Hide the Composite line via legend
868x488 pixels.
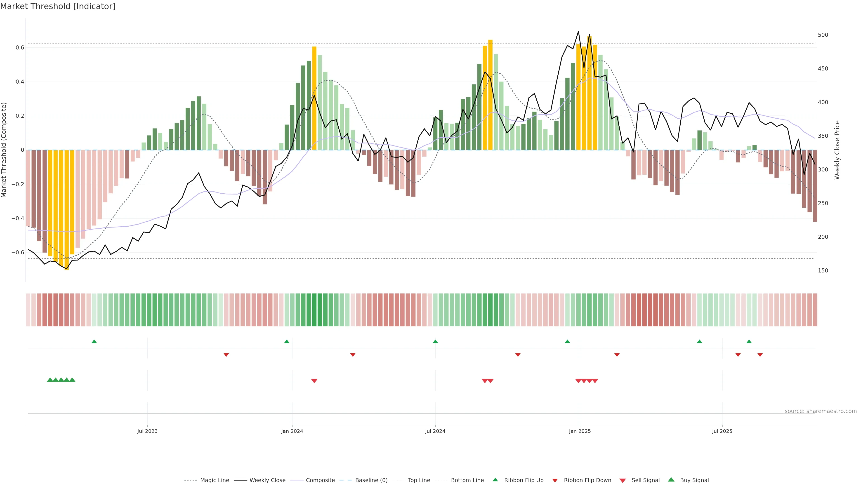click(320, 480)
